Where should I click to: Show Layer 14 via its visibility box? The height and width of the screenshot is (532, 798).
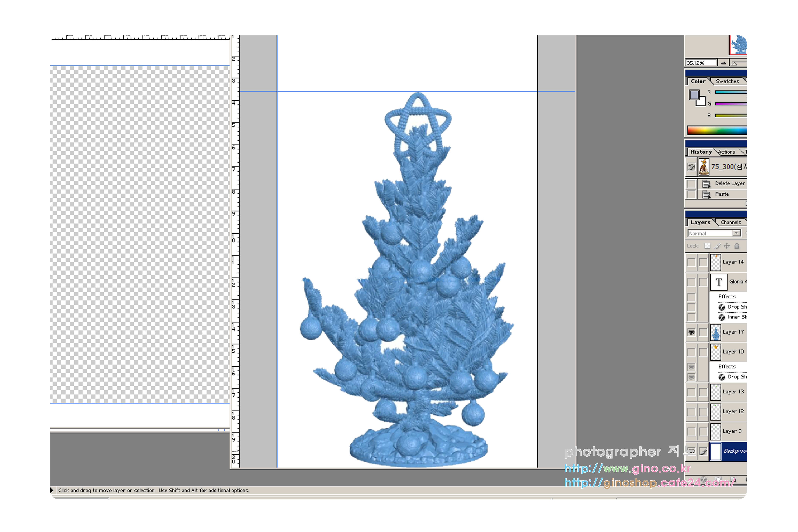pos(691,262)
